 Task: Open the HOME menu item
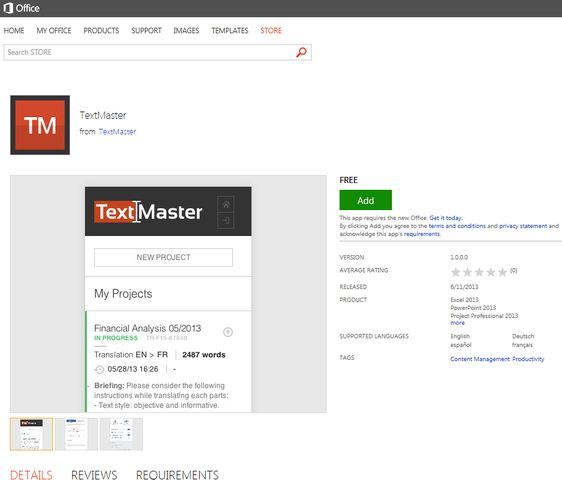[x=14, y=30]
